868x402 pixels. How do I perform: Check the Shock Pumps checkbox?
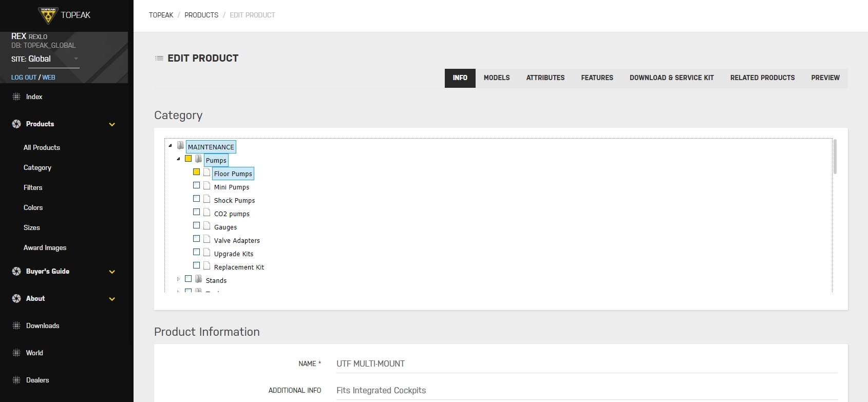point(197,199)
